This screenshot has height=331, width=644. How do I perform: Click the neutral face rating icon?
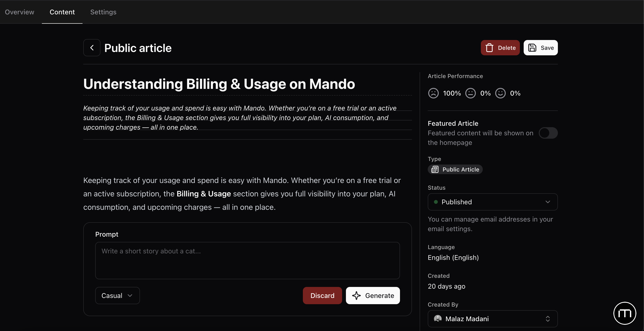pyautogui.click(x=471, y=93)
